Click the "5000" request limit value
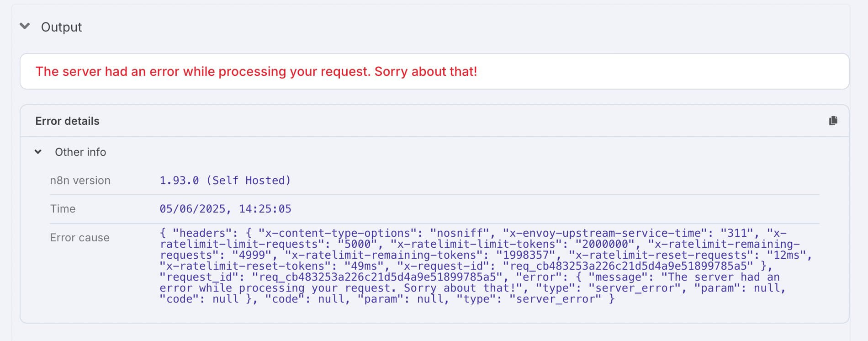Viewport: 868px width, 341px height. click(357, 244)
